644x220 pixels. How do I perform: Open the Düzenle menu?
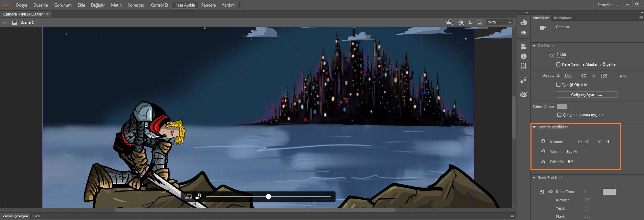click(41, 5)
